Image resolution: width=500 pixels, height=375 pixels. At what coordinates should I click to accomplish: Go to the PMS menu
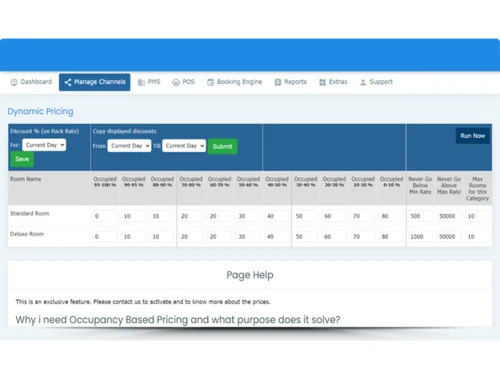149,82
